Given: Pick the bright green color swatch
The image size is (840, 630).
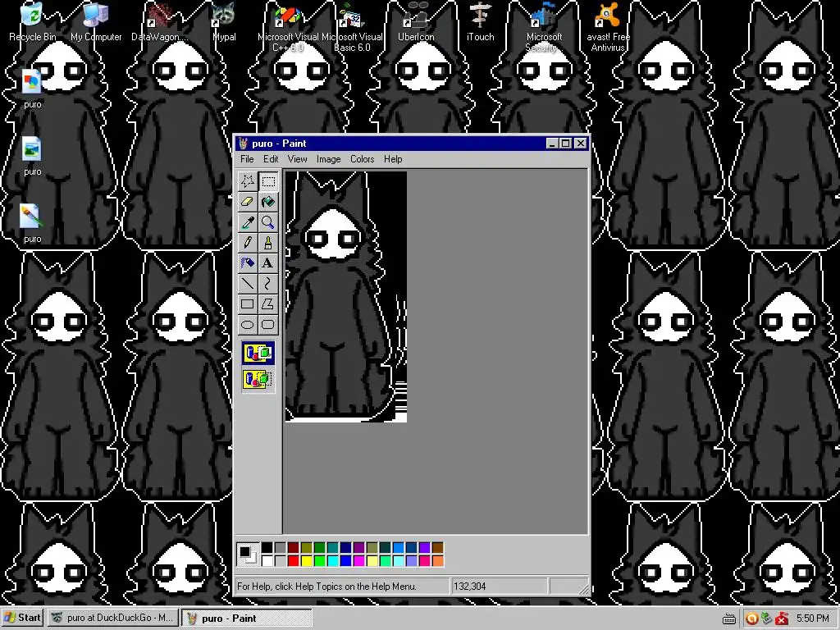Looking at the screenshot, I should 319,561.
